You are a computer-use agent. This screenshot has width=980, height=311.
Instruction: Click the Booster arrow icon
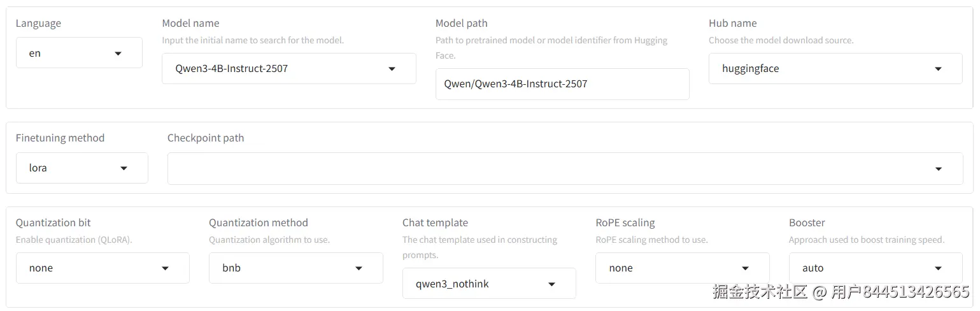(x=938, y=268)
